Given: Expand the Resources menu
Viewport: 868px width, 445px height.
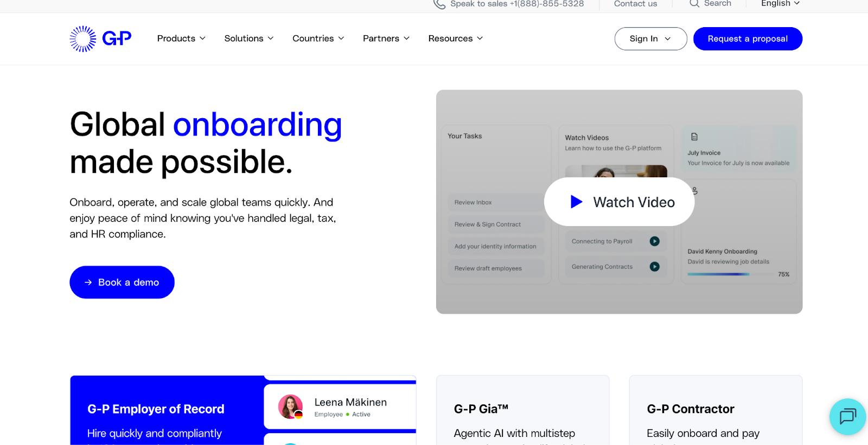Looking at the screenshot, I should tap(456, 38).
